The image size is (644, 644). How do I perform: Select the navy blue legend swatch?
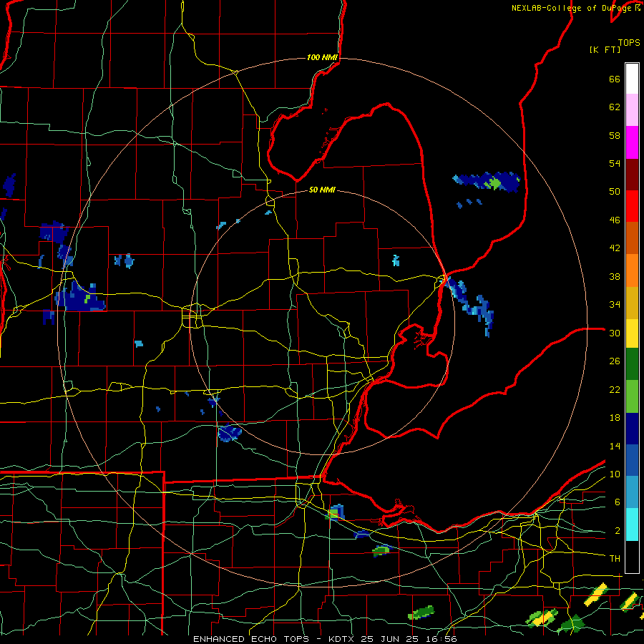click(632, 429)
